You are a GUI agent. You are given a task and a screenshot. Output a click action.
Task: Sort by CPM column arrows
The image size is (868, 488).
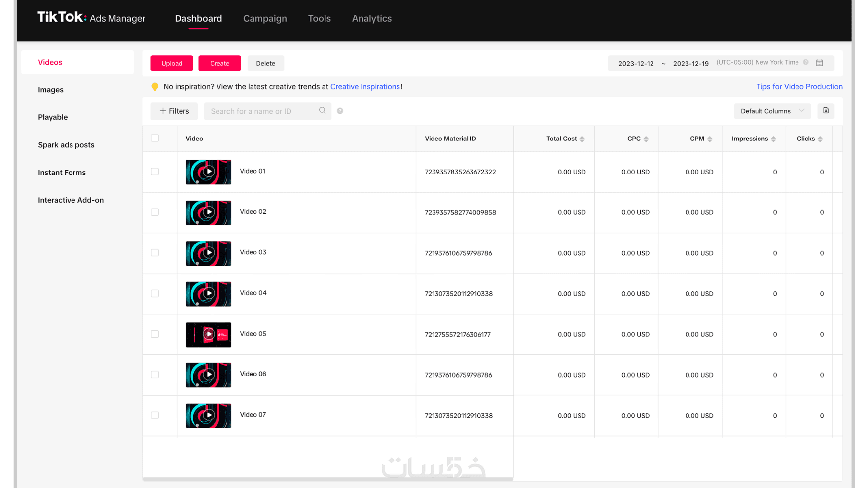click(710, 139)
